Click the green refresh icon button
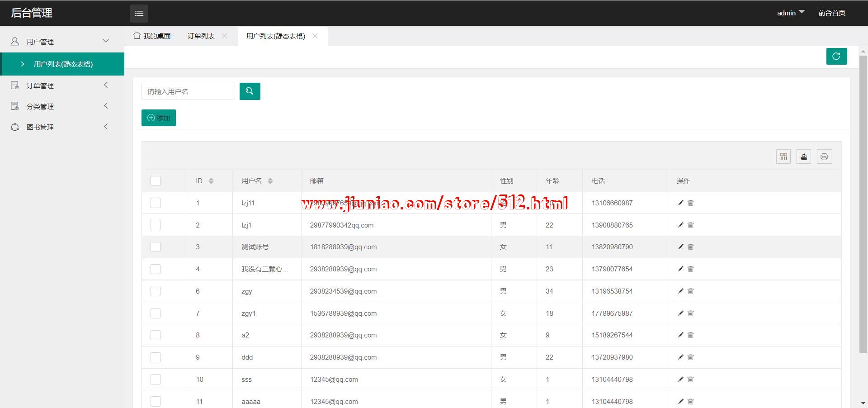The width and height of the screenshot is (868, 408). [836, 56]
